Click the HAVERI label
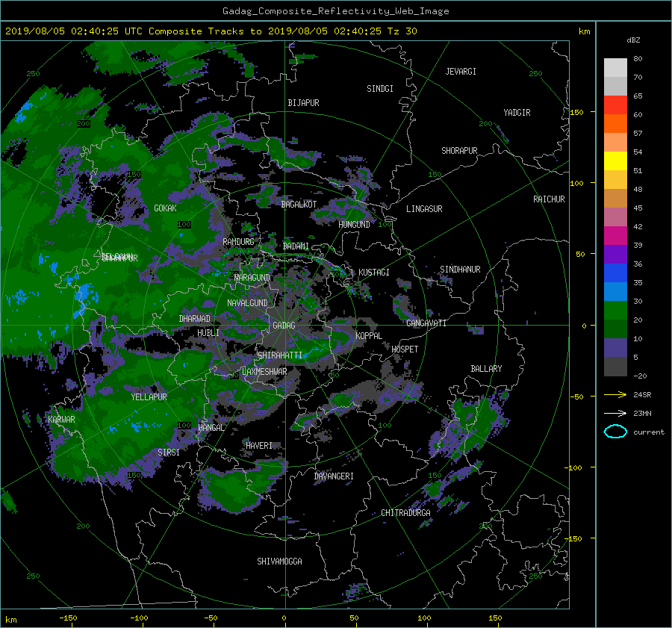The width and height of the screenshot is (672, 628). (x=259, y=446)
